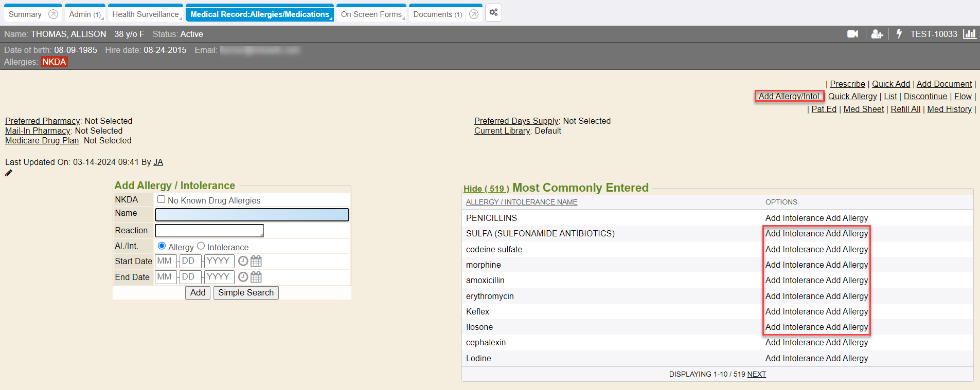
Task: Open the Start Date calendar picker
Action: 256,261
